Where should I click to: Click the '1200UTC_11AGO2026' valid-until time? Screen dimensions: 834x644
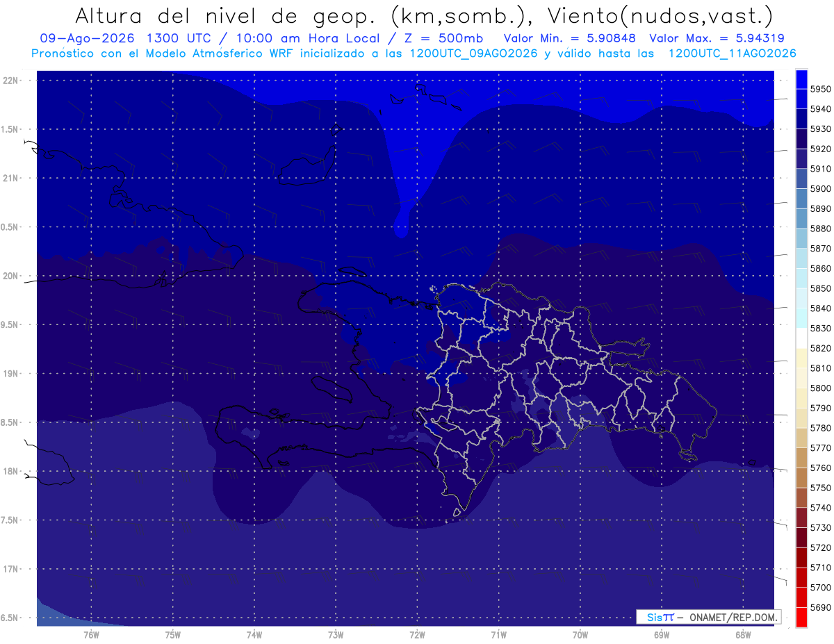(732, 53)
